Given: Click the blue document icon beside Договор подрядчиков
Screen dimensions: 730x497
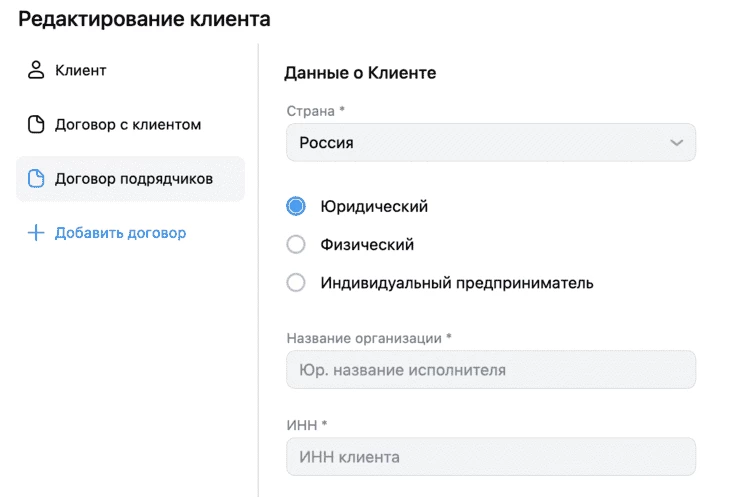Looking at the screenshot, I should click(x=36, y=179).
